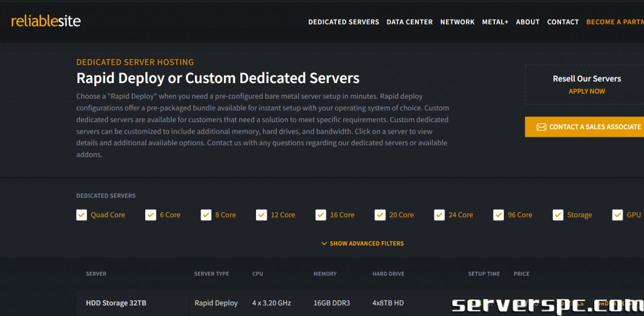
Task: Open the Become a Partner link
Action: (614, 22)
